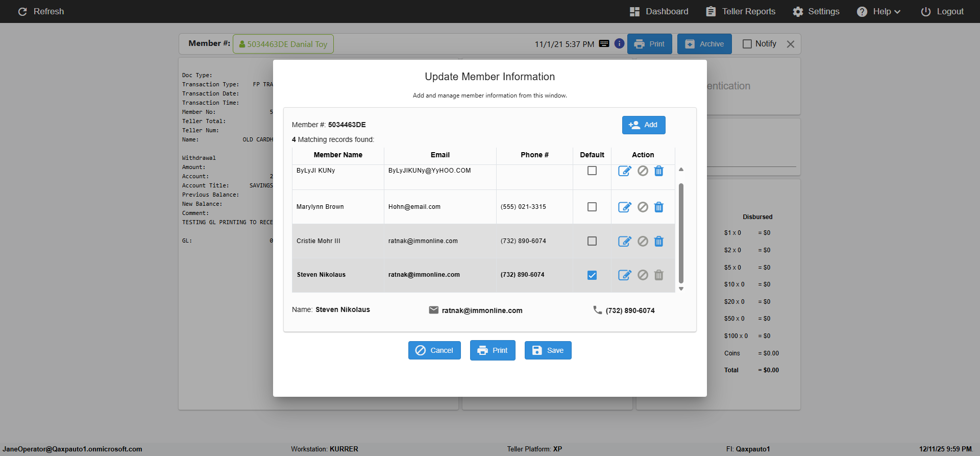Print from the Update Member dialog
Image resolution: width=980 pixels, height=456 pixels.
493,350
